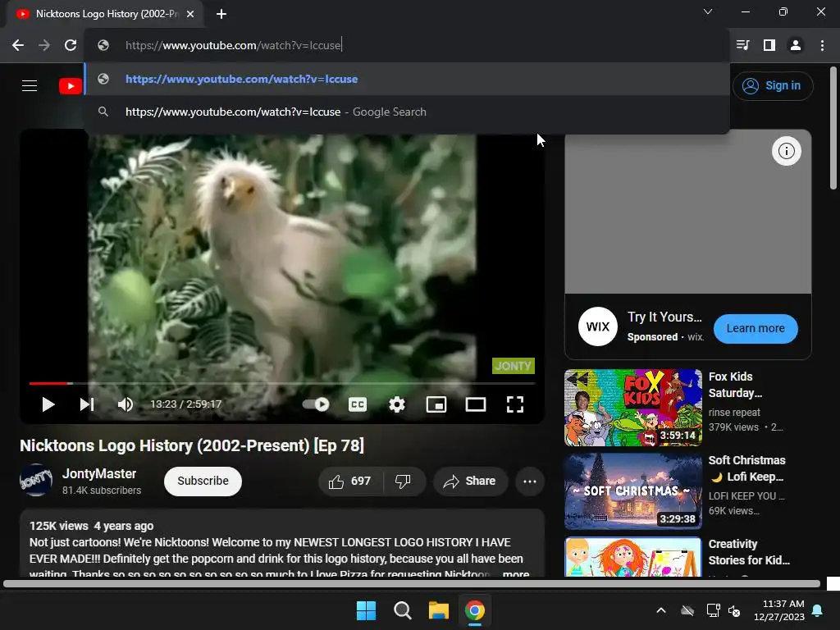Open Soft Christmas Lofi thumbnail
The width and height of the screenshot is (840, 630).
(633, 491)
